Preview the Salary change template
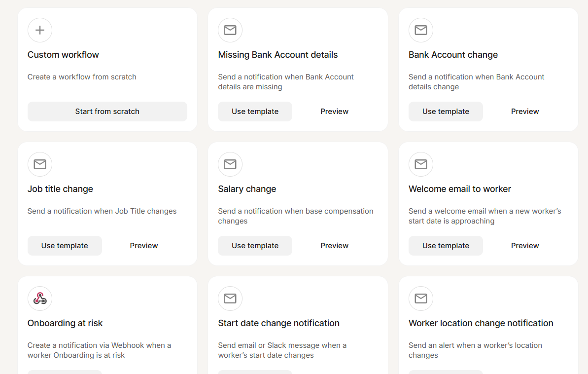This screenshot has width=588, height=374. pyautogui.click(x=334, y=245)
